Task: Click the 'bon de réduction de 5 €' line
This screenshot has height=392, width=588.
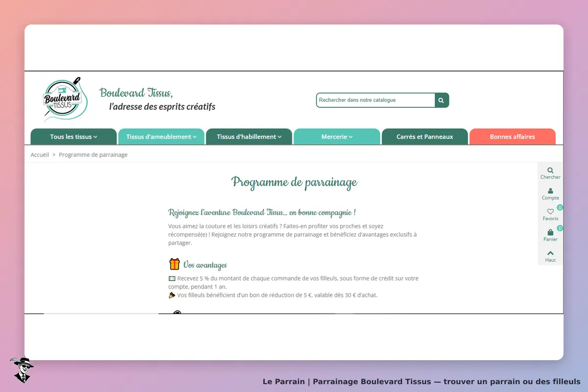Action: 273,295
